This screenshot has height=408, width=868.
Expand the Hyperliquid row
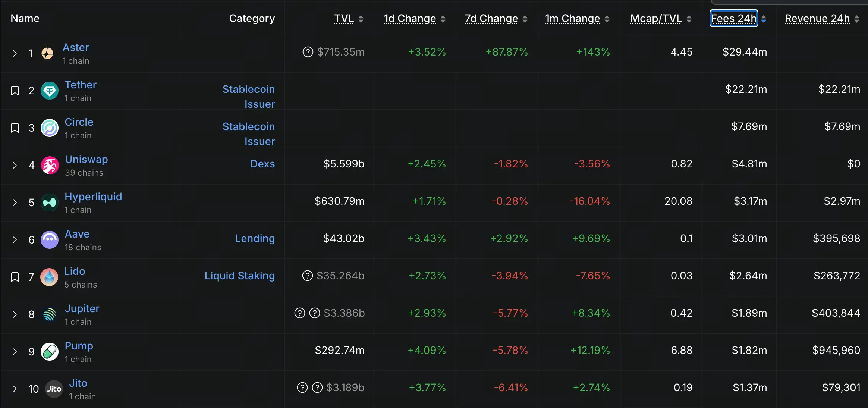[15, 203]
